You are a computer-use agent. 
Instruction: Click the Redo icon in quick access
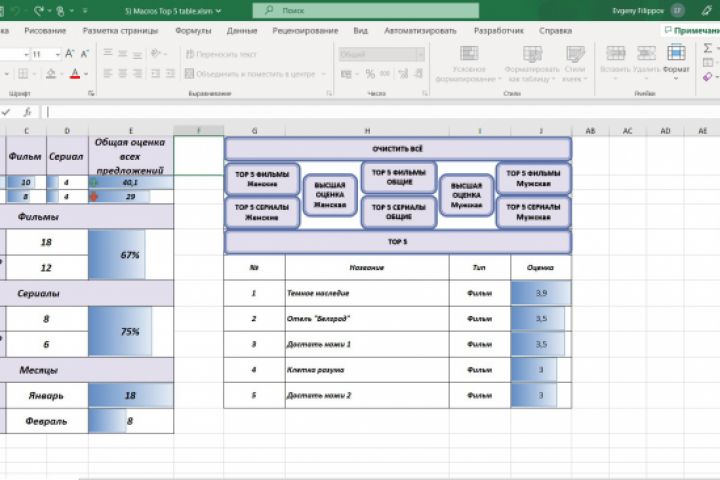39,10
